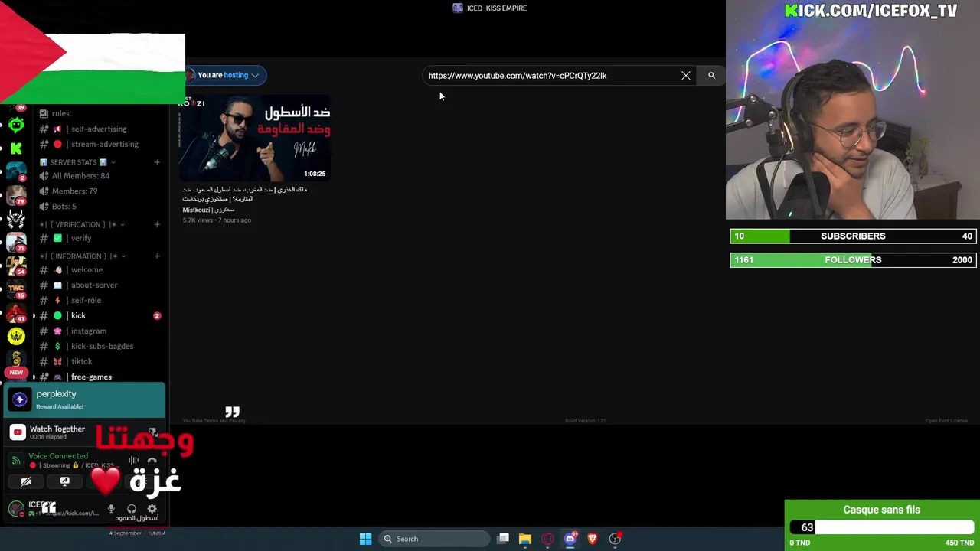Click the Casque sans fils goal bar
This screenshot has width=980, height=551.
tap(881, 527)
